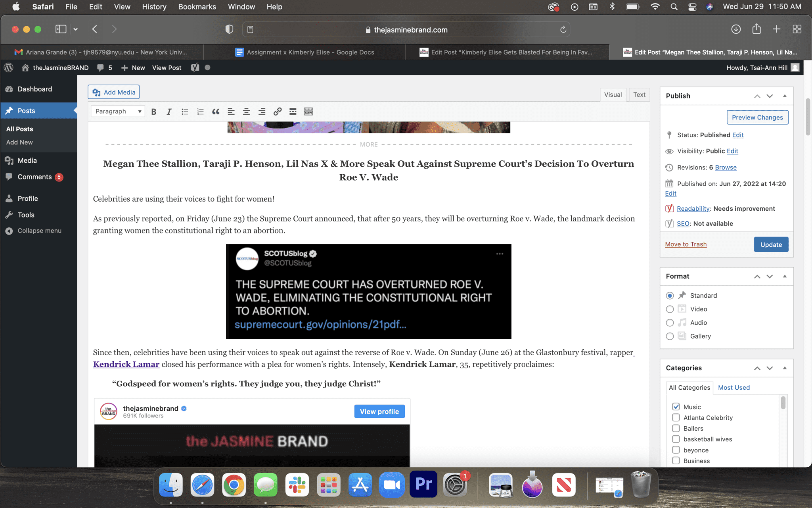Check the beyonce category
This screenshot has width=812, height=508.
676,450
